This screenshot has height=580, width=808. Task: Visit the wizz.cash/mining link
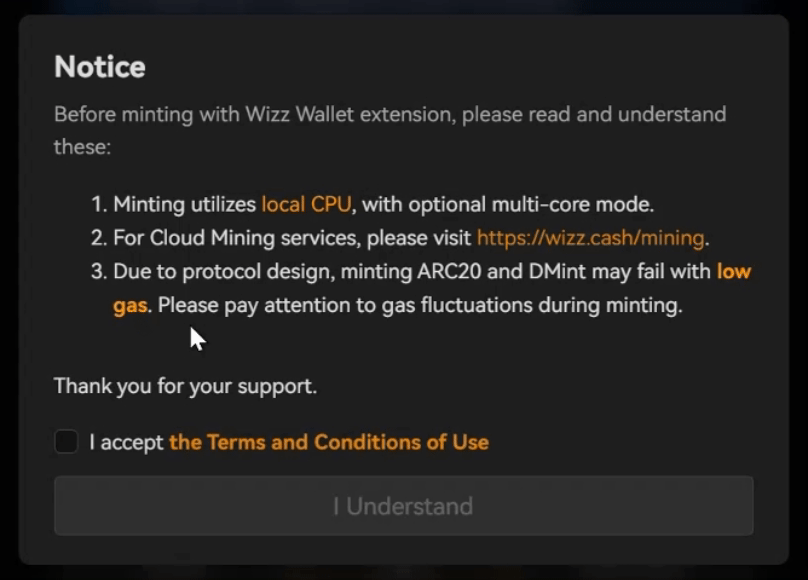[x=591, y=238]
